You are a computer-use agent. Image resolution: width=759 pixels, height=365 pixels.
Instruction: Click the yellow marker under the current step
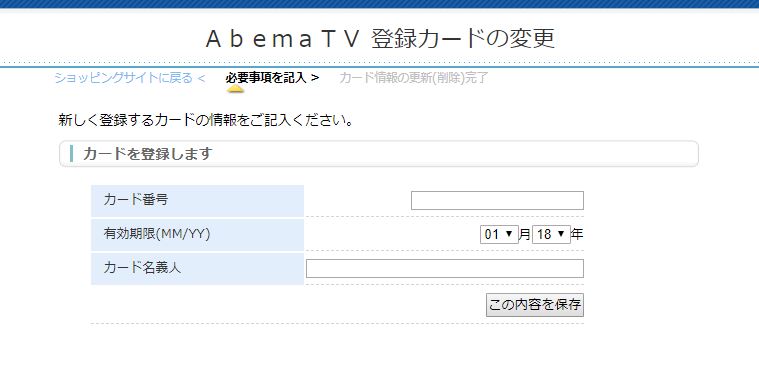tap(235, 89)
